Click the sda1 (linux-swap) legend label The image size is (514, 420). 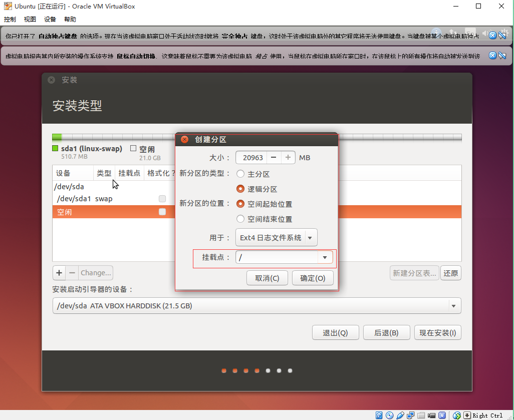click(x=92, y=148)
